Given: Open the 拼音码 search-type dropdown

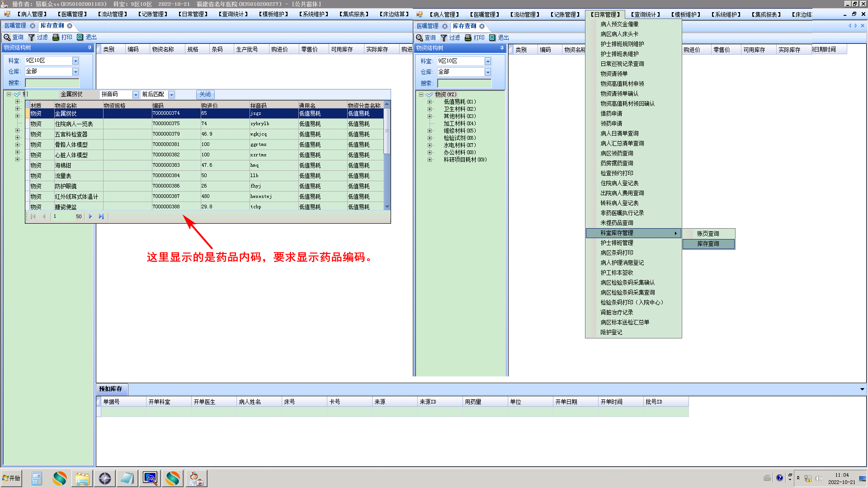Looking at the screenshot, I should click(135, 94).
